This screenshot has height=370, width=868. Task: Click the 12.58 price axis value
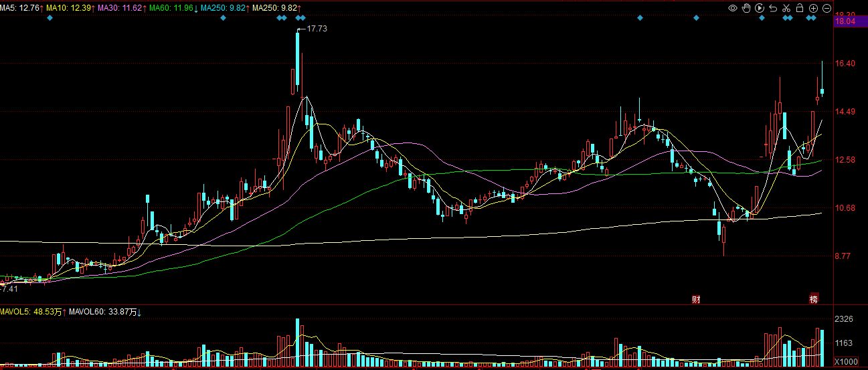tap(846, 160)
